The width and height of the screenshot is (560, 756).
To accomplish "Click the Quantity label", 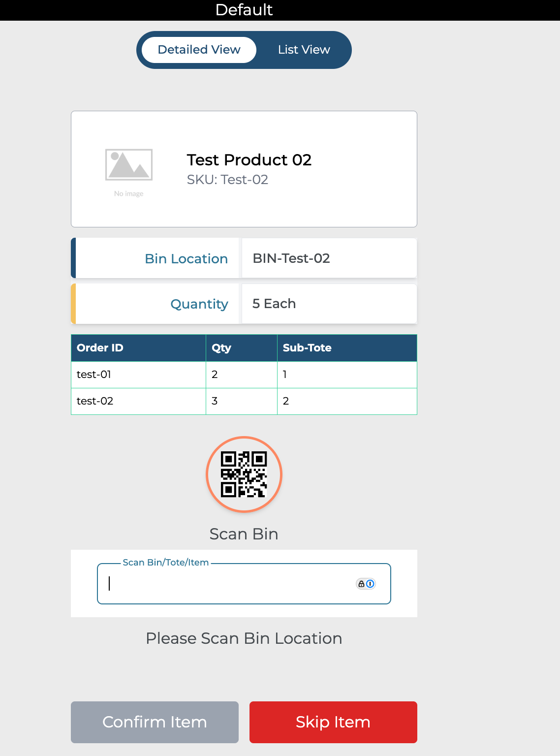I will pyautogui.click(x=199, y=304).
